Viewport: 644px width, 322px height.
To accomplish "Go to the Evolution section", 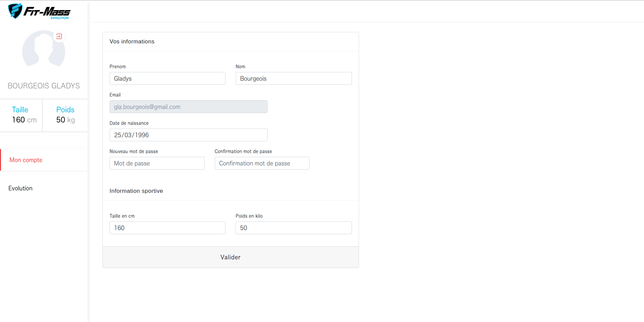I will 21,188.
